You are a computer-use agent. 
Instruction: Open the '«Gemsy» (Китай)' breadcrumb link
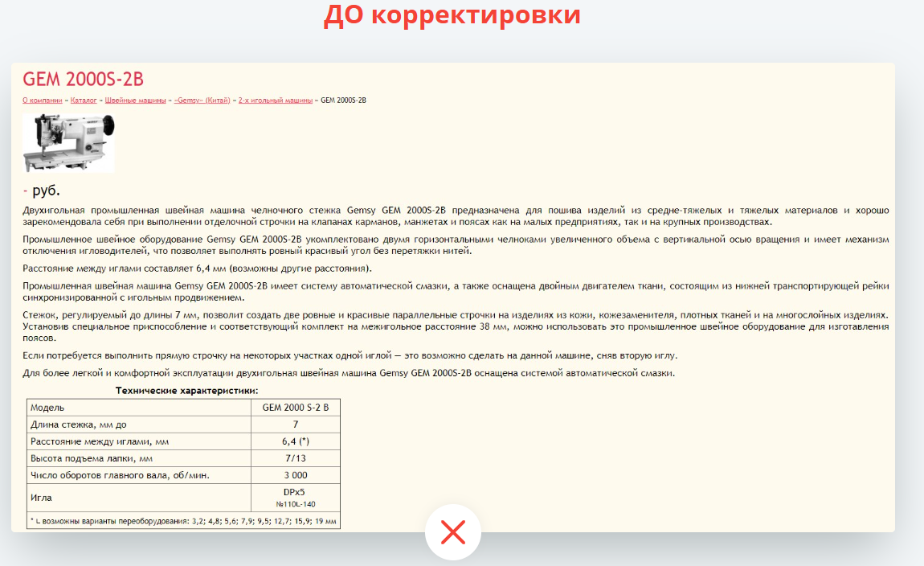202,100
